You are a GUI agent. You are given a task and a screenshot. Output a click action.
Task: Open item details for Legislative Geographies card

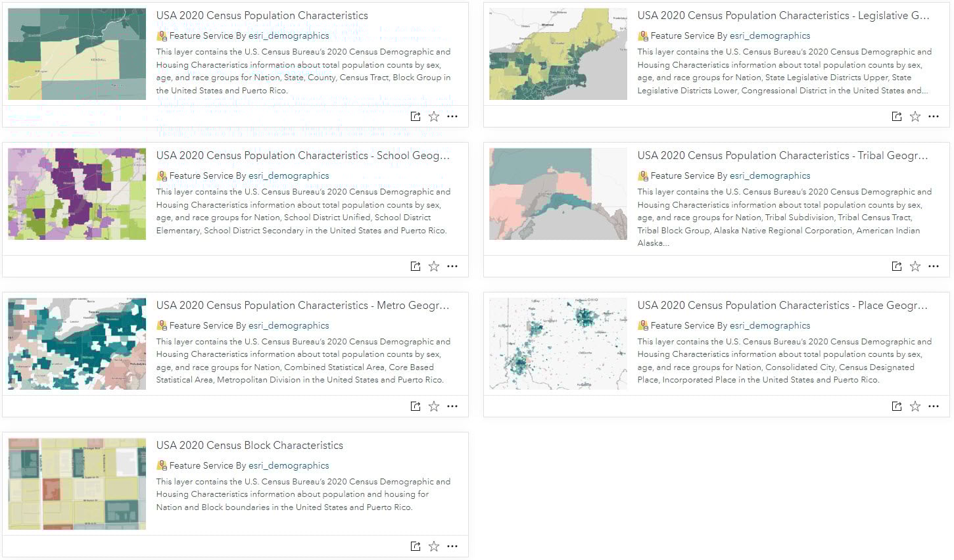pos(897,116)
